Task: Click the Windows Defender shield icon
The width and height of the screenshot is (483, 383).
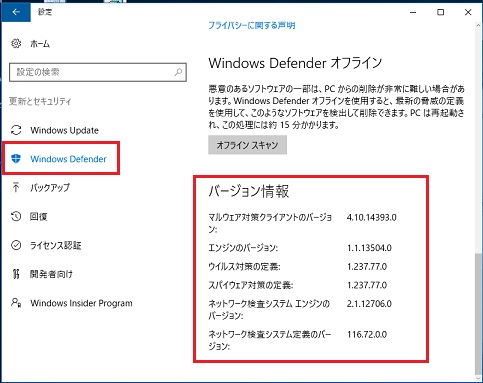Action: [16, 159]
